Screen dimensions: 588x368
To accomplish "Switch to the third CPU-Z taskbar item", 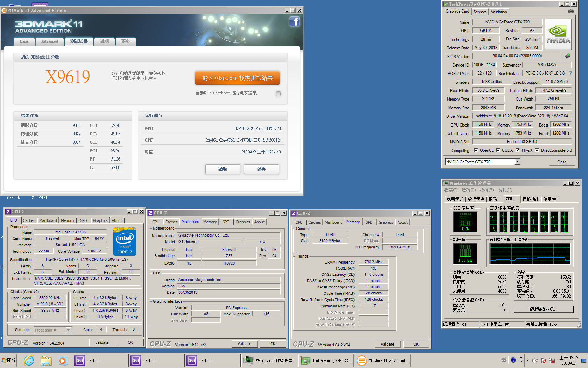I will (213, 360).
